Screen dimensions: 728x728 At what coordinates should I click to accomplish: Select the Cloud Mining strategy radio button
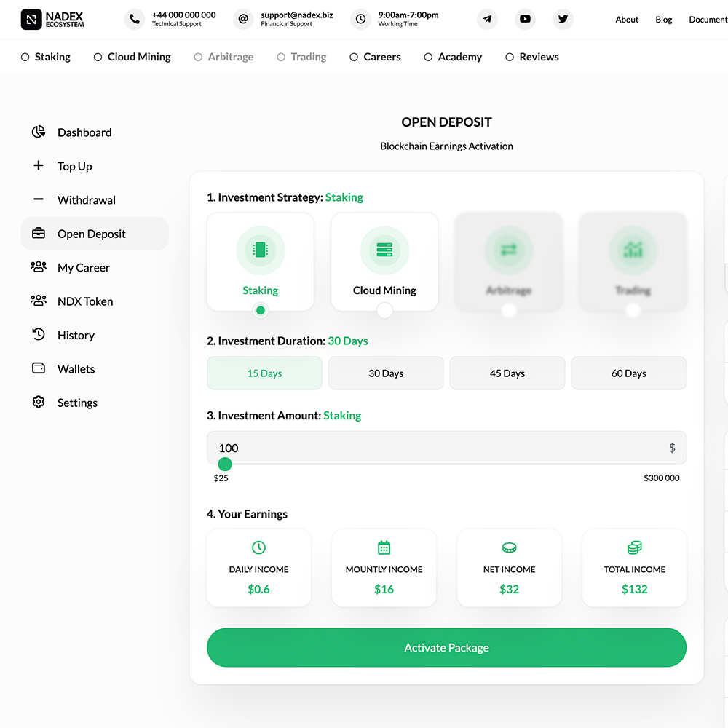click(x=385, y=310)
